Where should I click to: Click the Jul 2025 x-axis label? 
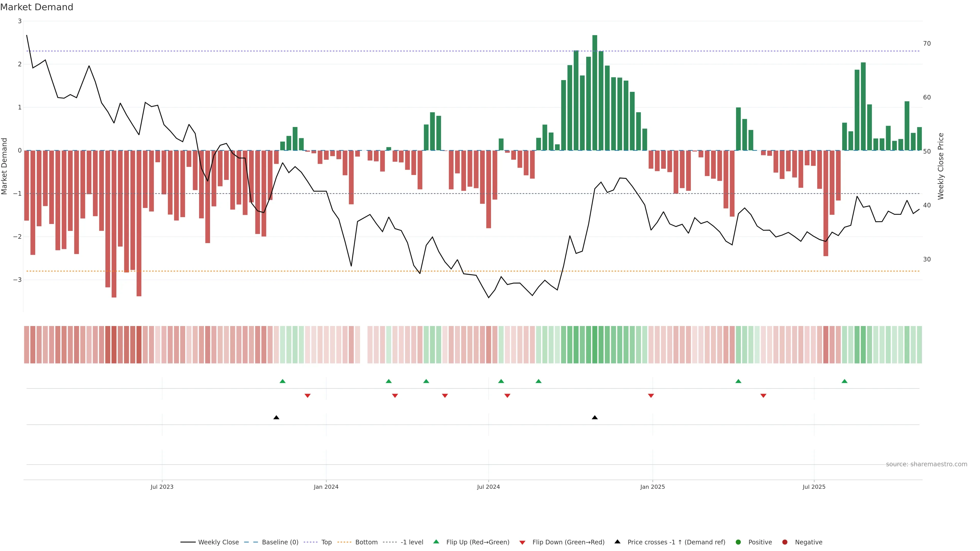pos(814,487)
